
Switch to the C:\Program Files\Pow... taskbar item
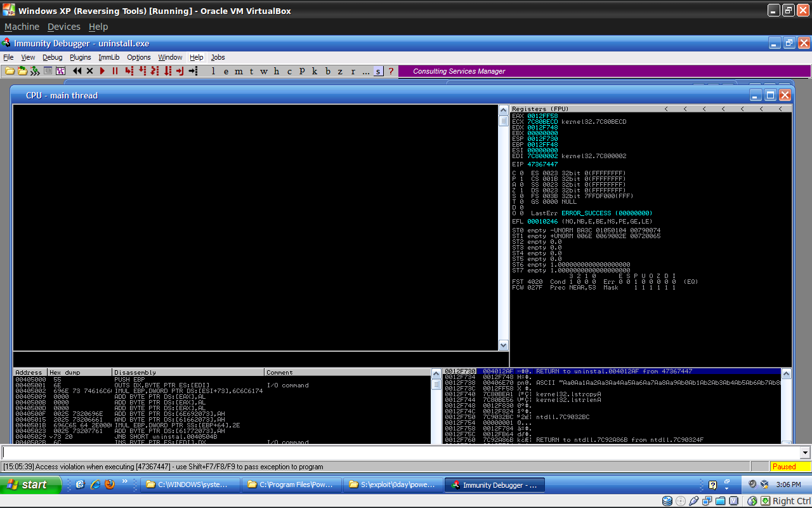point(292,485)
